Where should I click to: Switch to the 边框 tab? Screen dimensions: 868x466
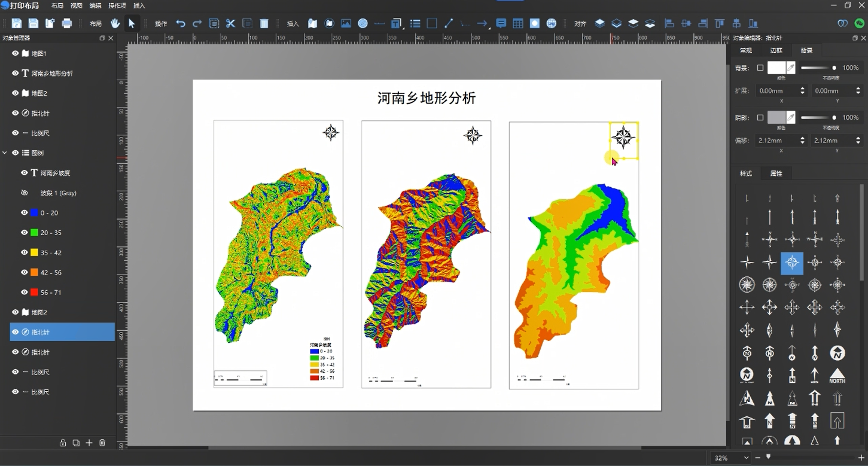click(776, 50)
